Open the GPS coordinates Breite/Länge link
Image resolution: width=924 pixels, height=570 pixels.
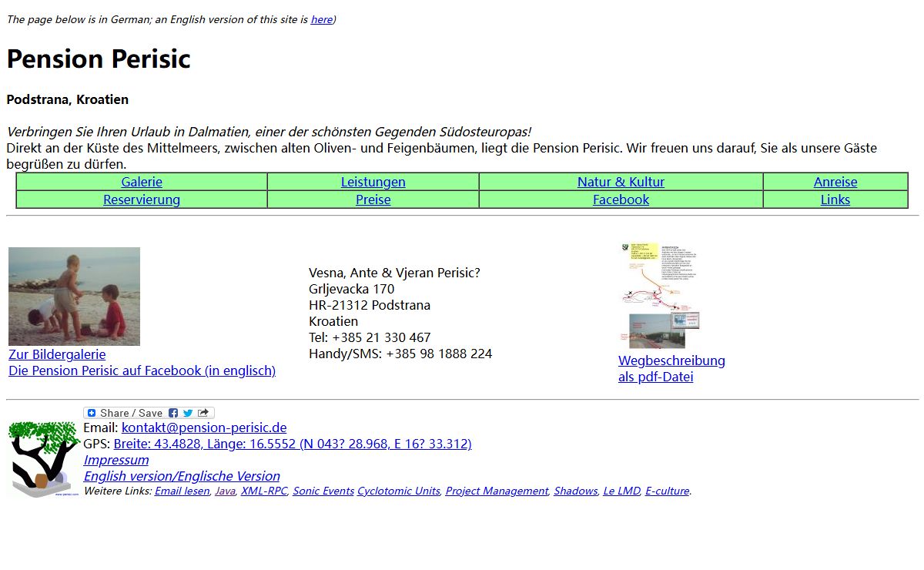pos(293,444)
